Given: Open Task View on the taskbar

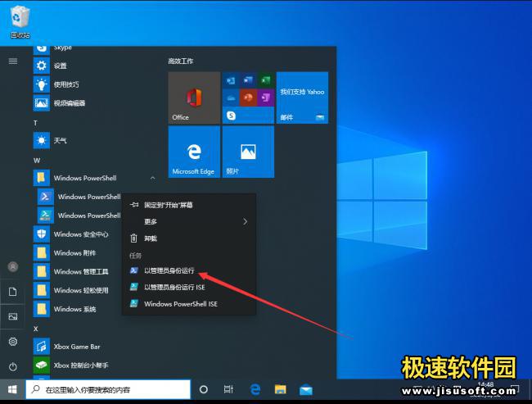Looking at the screenshot, I should [x=228, y=389].
